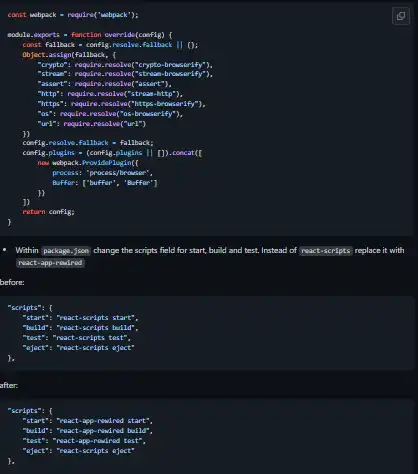Click 'Object.assign(fallback, {' line
This screenshot has height=474, width=418.
click(69, 55)
